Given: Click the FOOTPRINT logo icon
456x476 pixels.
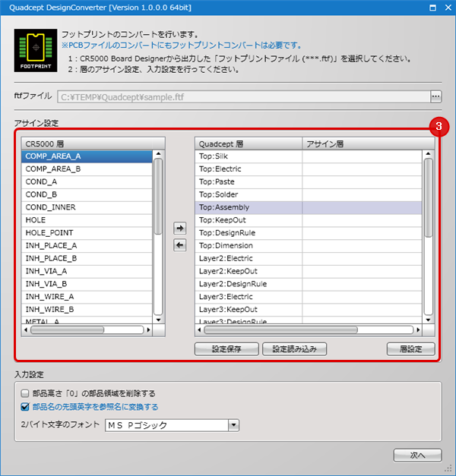Looking at the screenshot, I should (x=36, y=50).
